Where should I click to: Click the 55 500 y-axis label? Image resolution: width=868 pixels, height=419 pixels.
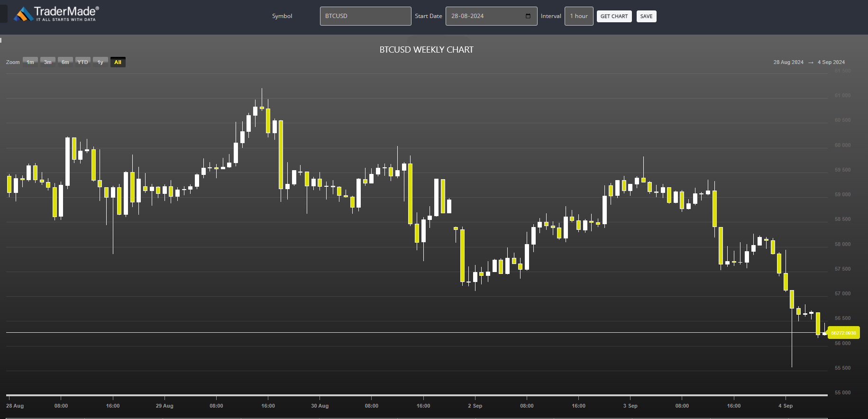[x=842, y=368]
